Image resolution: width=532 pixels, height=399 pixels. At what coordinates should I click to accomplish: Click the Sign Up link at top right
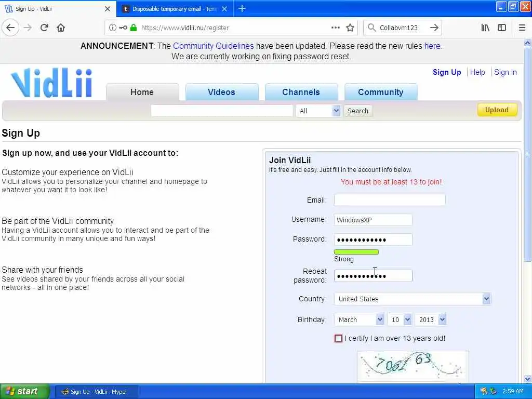[x=447, y=72]
